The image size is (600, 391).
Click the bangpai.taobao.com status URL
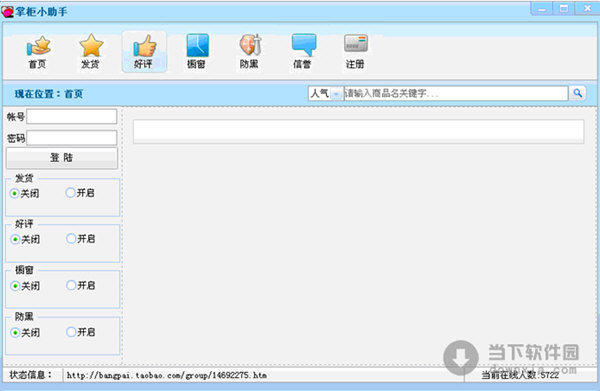coord(166,375)
